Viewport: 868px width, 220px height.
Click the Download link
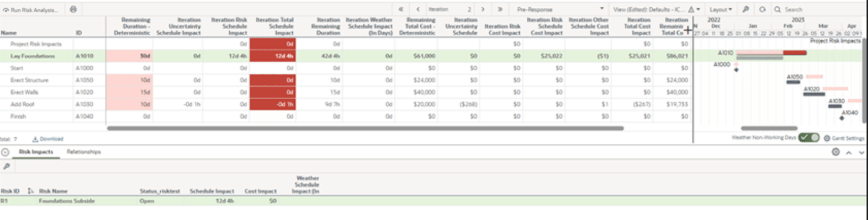click(x=48, y=139)
